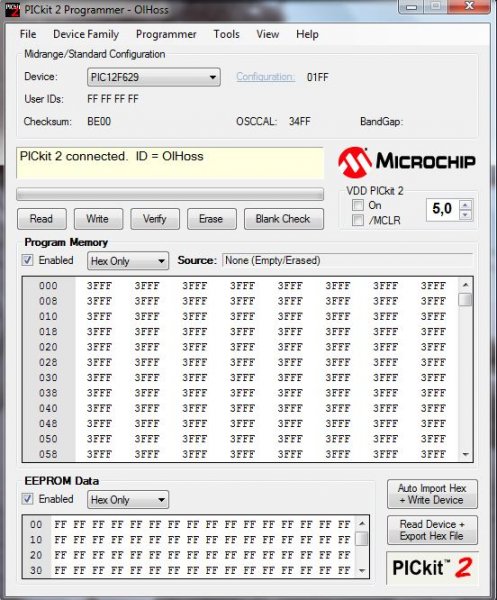Open Program Memory Hex Only dropdown

tap(128, 261)
